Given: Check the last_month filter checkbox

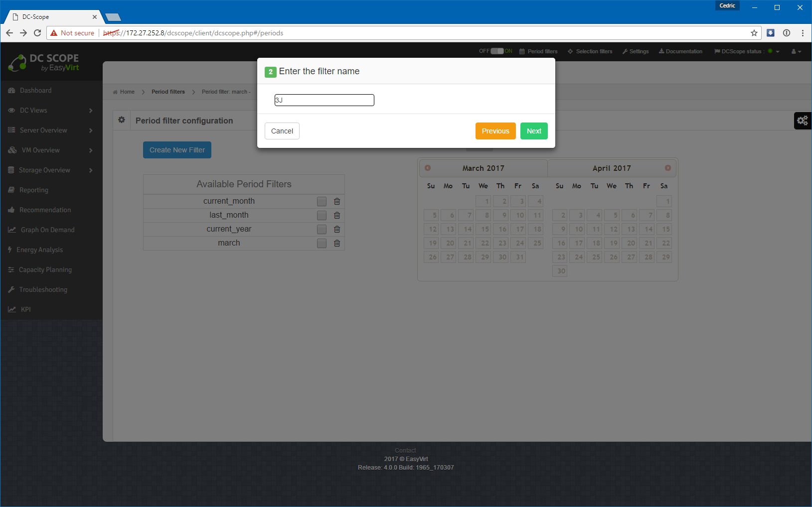Looking at the screenshot, I should pyautogui.click(x=322, y=215).
